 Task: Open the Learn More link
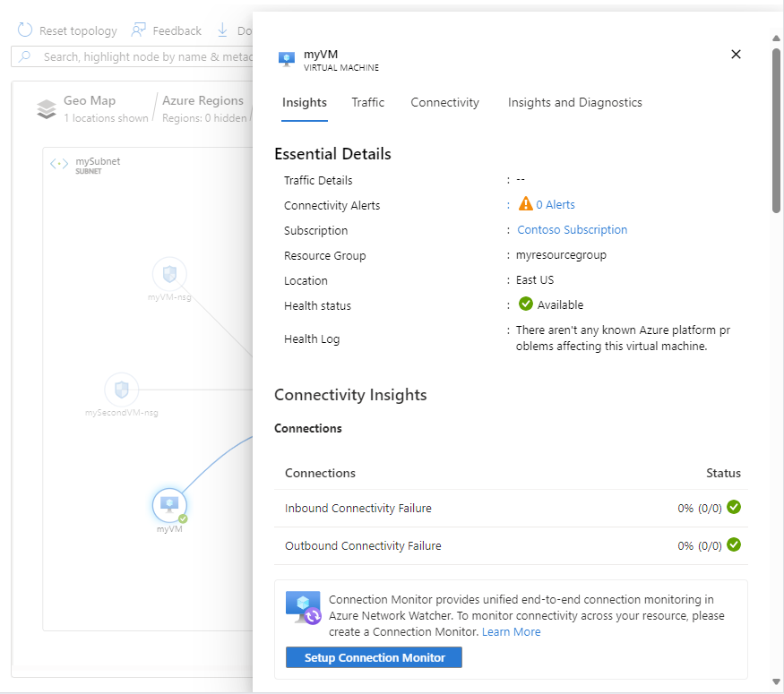coord(512,632)
